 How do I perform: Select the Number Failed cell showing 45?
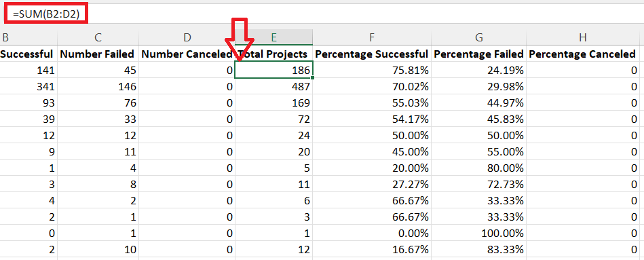click(x=98, y=70)
